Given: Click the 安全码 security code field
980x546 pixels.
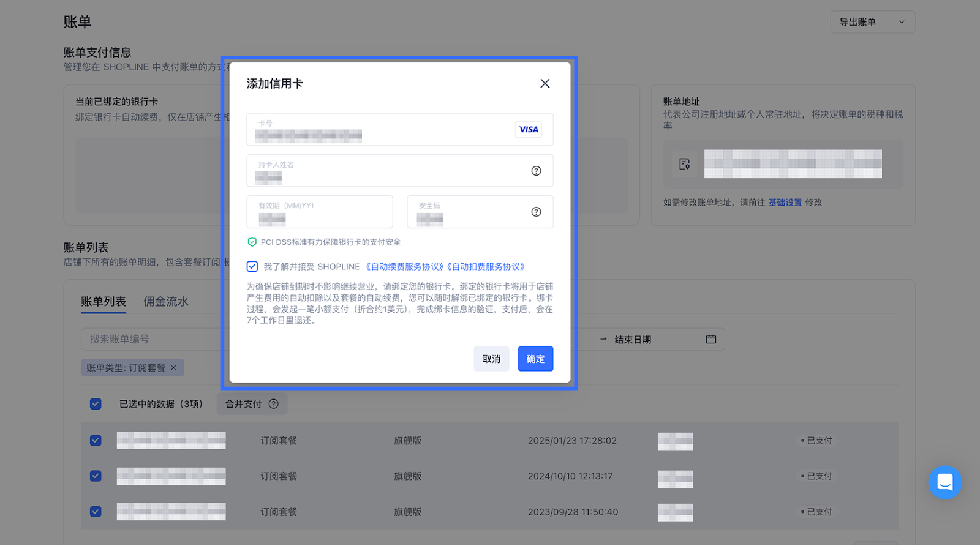Looking at the screenshot, I should coord(480,212).
